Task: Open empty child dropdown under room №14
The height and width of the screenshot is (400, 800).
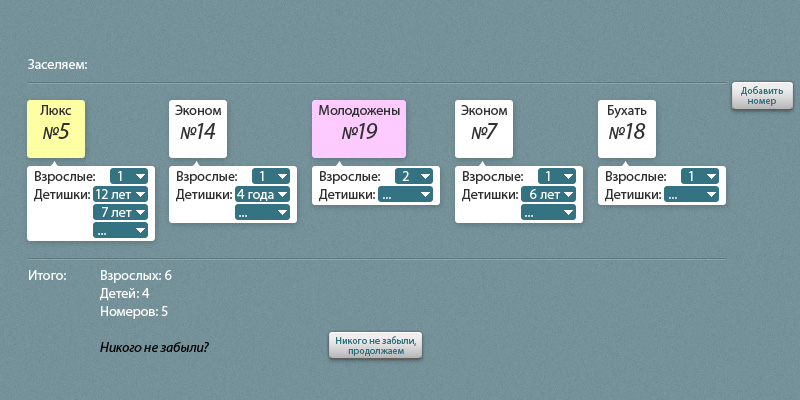Action: point(262,212)
